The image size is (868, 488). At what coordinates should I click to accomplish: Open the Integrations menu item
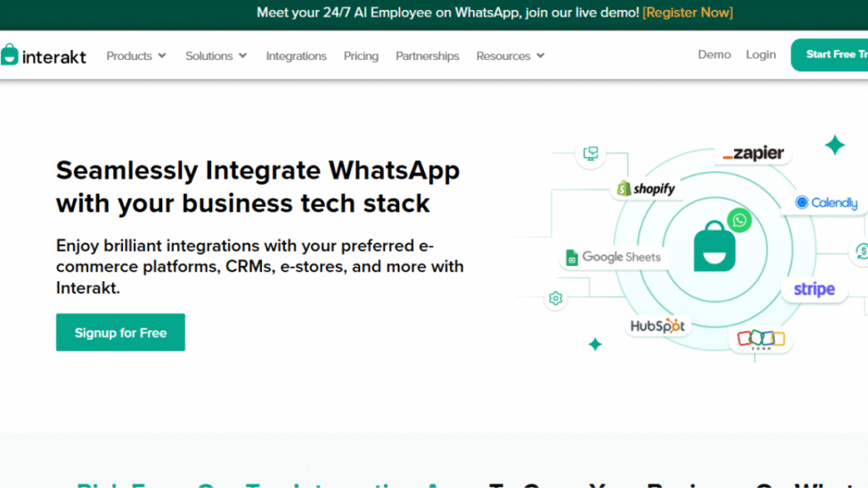(x=296, y=55)
